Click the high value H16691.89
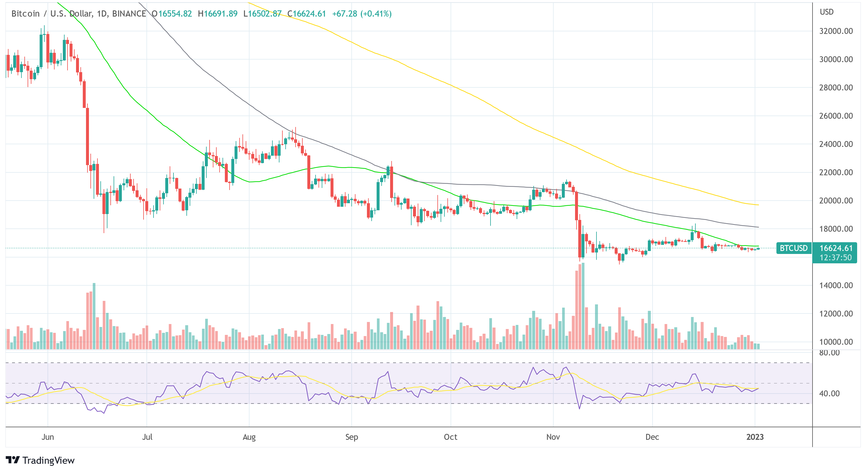 point(218,13)
